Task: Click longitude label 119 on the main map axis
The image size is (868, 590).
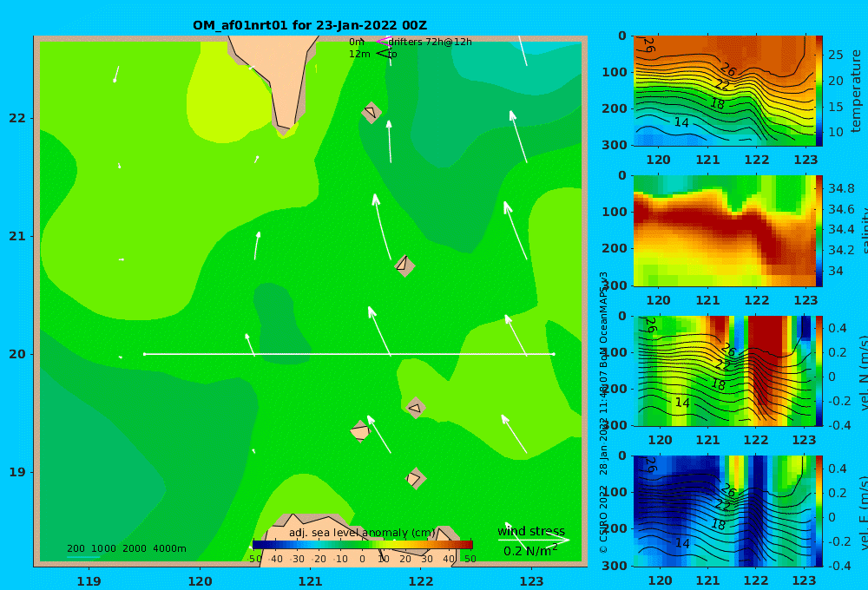Action: 89,581
